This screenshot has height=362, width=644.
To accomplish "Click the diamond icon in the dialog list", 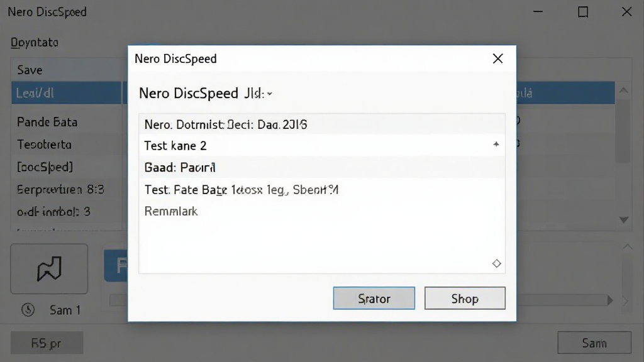I will coord(497,263).
